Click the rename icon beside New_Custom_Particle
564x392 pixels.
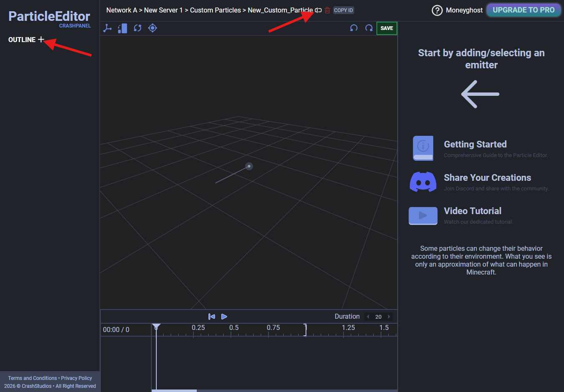point(318,10)
